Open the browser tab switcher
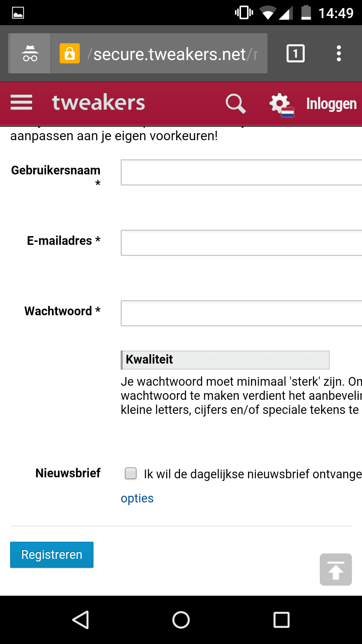Image resolution: width=362 pixels, height=644 pixels. [295, 53]
